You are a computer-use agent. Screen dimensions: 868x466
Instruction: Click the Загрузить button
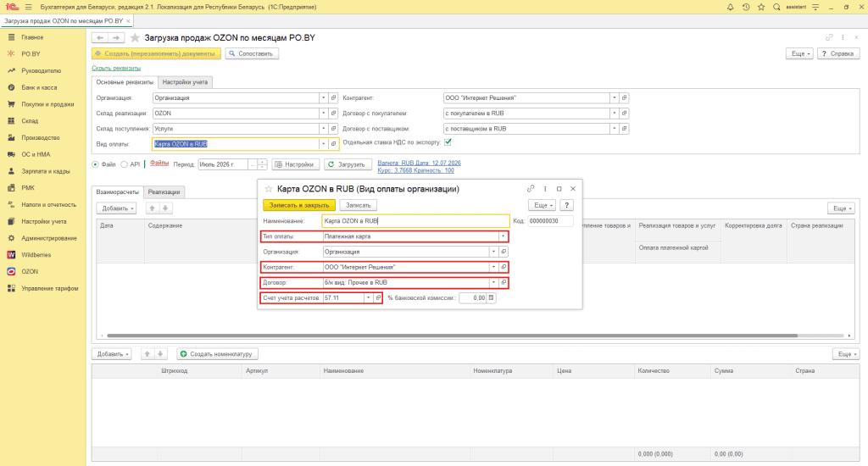(x=348, y=164)
